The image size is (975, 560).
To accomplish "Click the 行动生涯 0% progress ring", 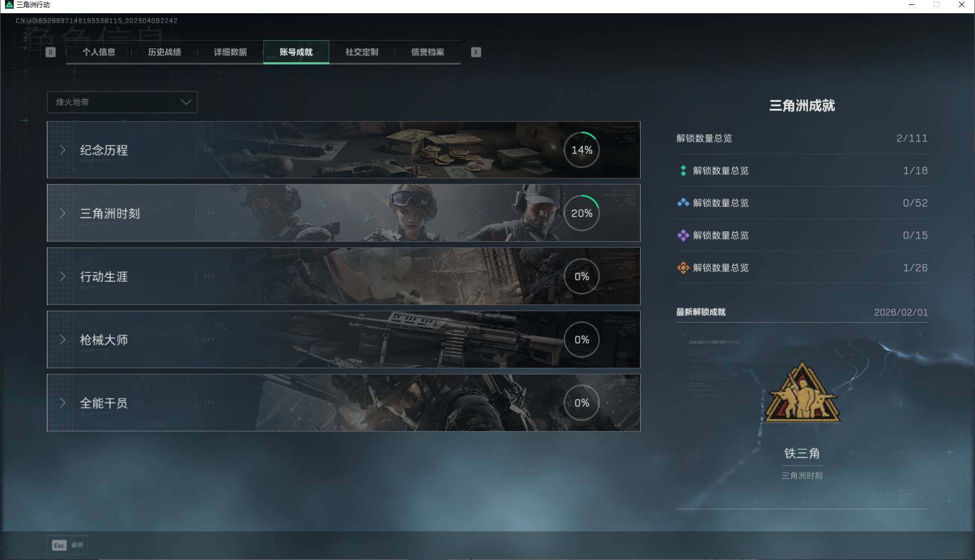I will (x=582, y=276).
